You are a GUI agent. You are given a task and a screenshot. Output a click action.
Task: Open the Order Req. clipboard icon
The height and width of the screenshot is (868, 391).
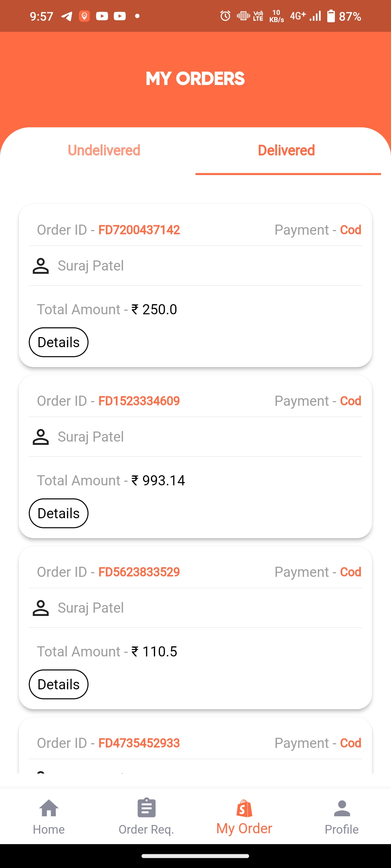(x=147, y=808)
